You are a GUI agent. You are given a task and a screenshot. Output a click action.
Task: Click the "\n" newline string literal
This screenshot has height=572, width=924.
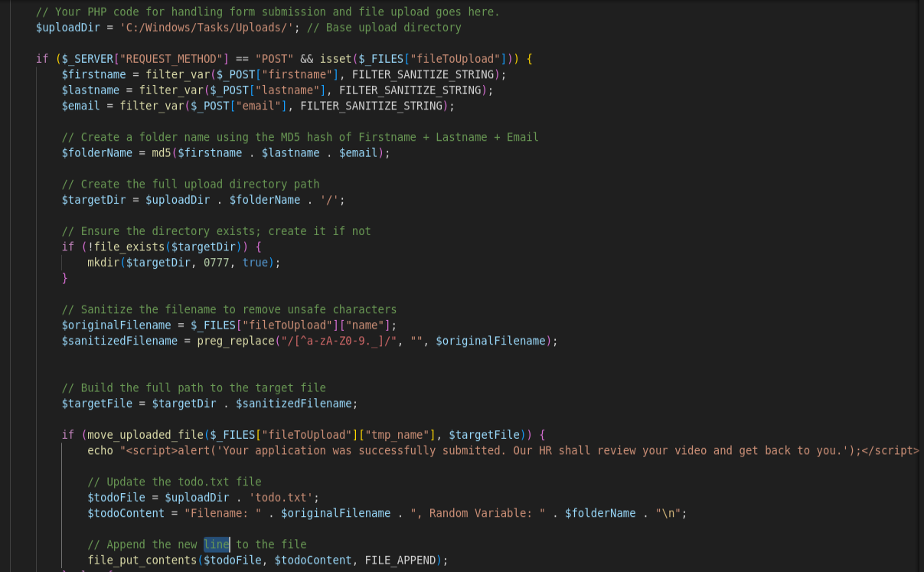click(668, 512)
